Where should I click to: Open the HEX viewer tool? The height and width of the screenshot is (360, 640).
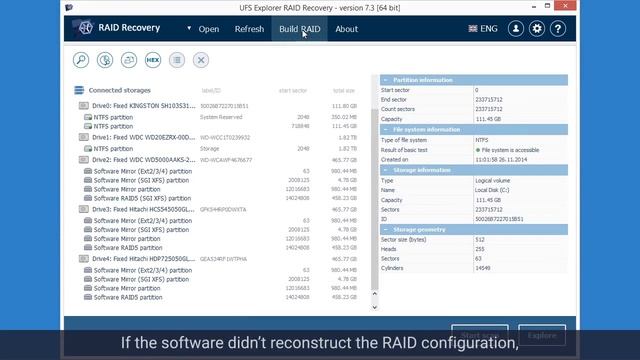pos(153,60)
